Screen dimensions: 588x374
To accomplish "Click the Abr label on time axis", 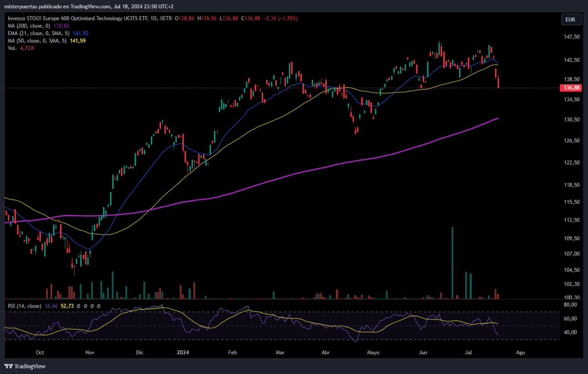I will (x=325, y=353).
